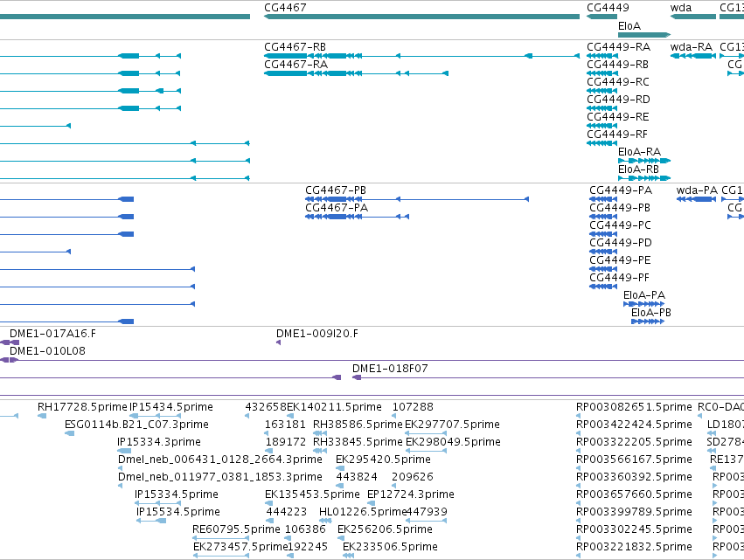Select the EloA-PA protein feature
The height and width of the screenshot is (560, 744).
click(x=643, y=304)
